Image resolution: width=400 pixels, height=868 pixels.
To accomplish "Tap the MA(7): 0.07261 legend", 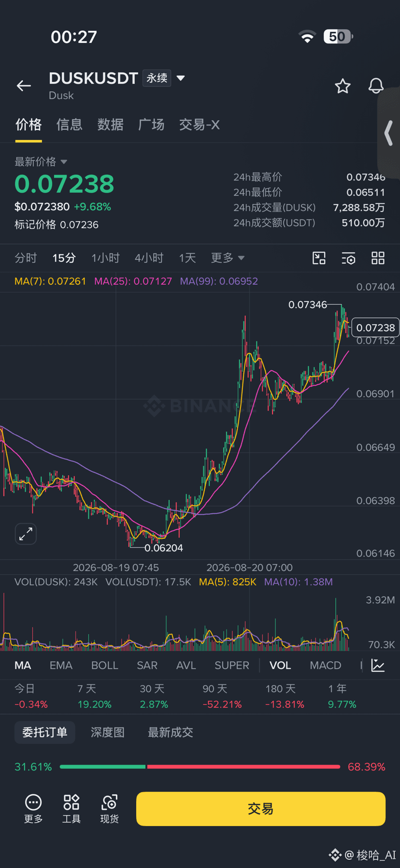I will coord(50,281).
